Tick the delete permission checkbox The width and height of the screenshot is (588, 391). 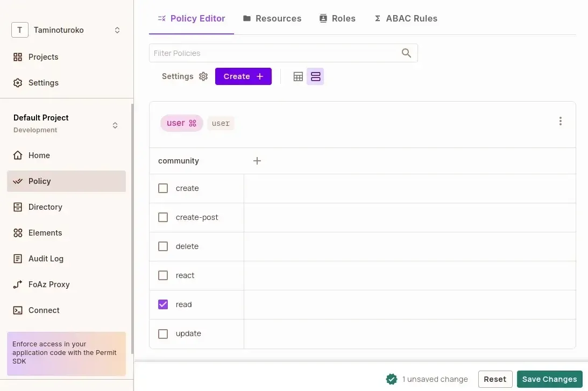(163, 246)
